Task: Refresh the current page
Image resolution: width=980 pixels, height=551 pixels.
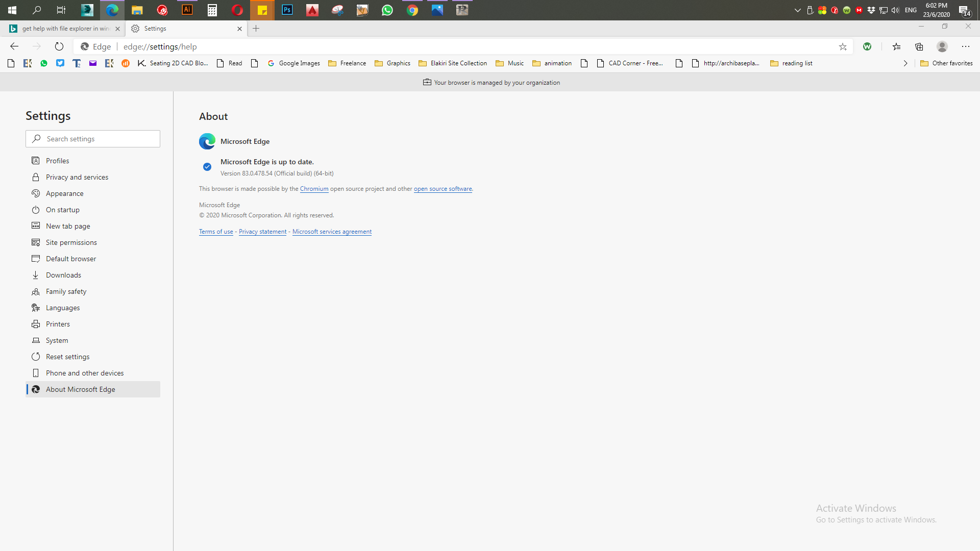Action: click(x=59, y=46)
